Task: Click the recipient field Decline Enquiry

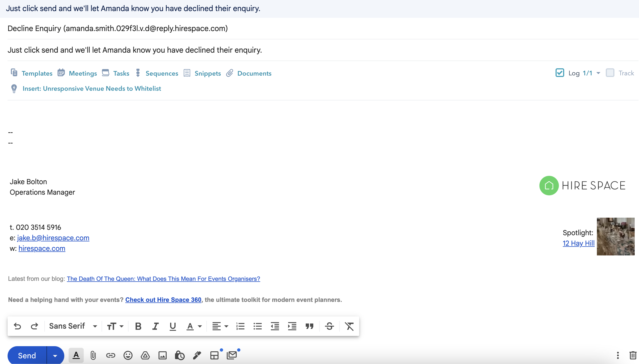Action: 323,28
